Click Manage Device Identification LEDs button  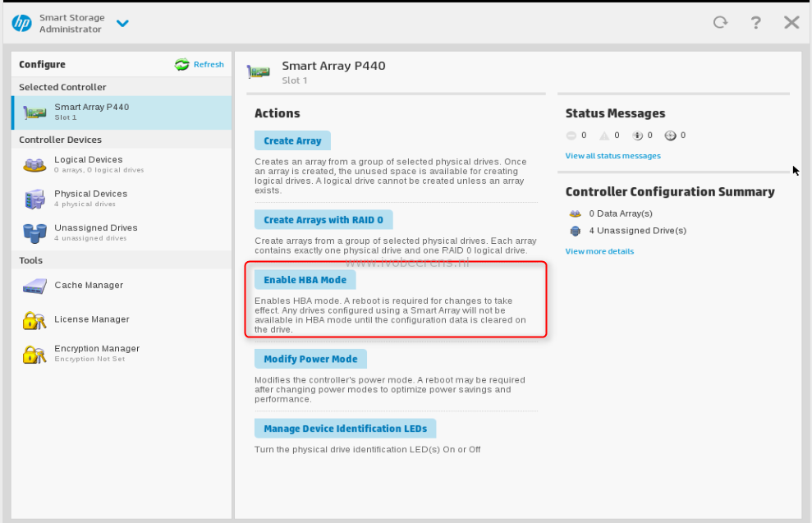346,429
